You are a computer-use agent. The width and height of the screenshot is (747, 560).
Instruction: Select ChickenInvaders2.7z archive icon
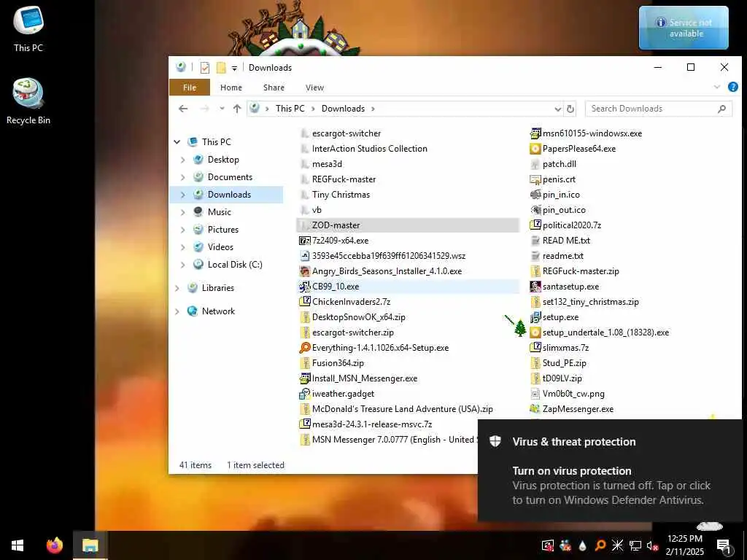click(304, 302)
